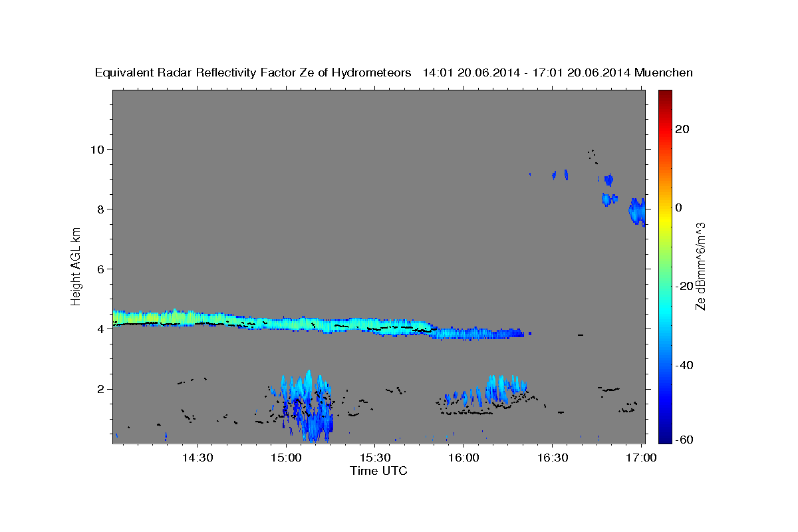Click the date range text '14:01 20.06.2014 - 17:01 20.06.2014 Muenchen'
This screenshot has width=798, height=532.
(558, 73)
